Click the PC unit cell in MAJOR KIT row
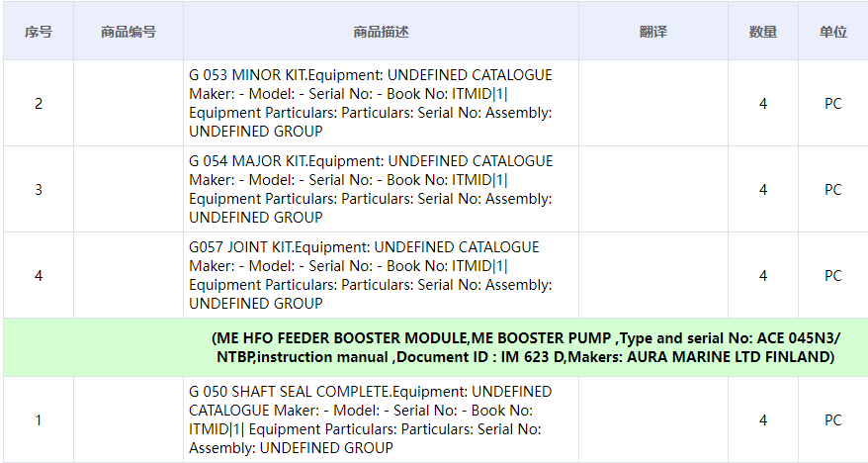Screen dimensions: 868x463 833,189
